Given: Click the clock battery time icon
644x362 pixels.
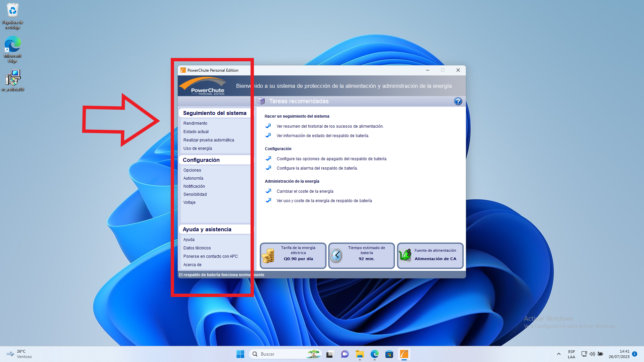Looking at the screenshot, I should coord(336,256).
